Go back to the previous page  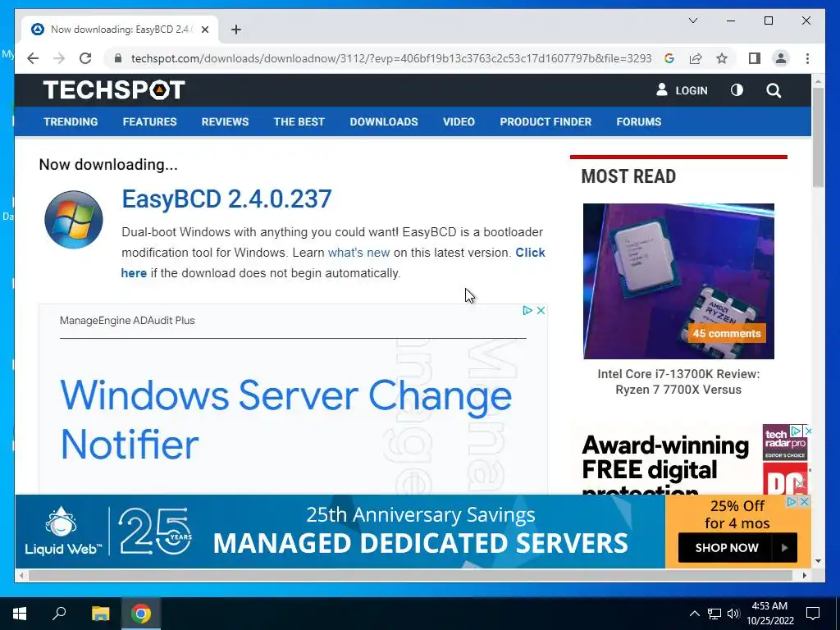pyautogui.click(x=33, y=58)
